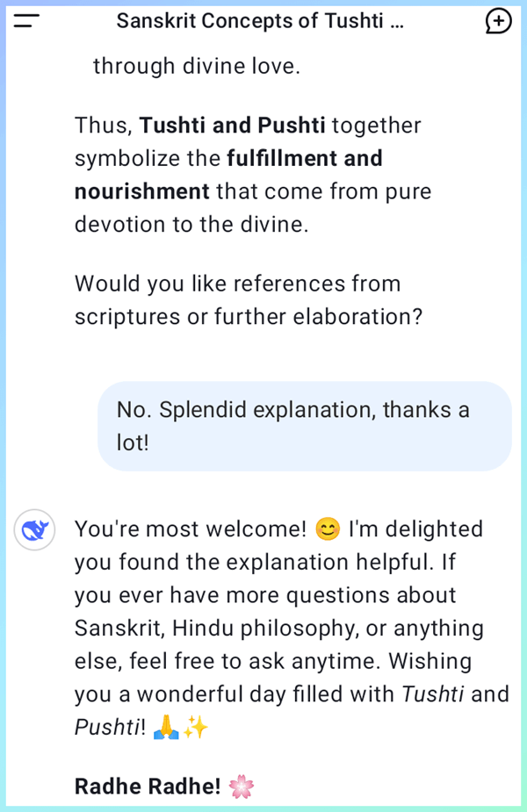
Task: Click the italic word 'Tushti' in reply
Action: pyautogui.click(x=433, y=694)
